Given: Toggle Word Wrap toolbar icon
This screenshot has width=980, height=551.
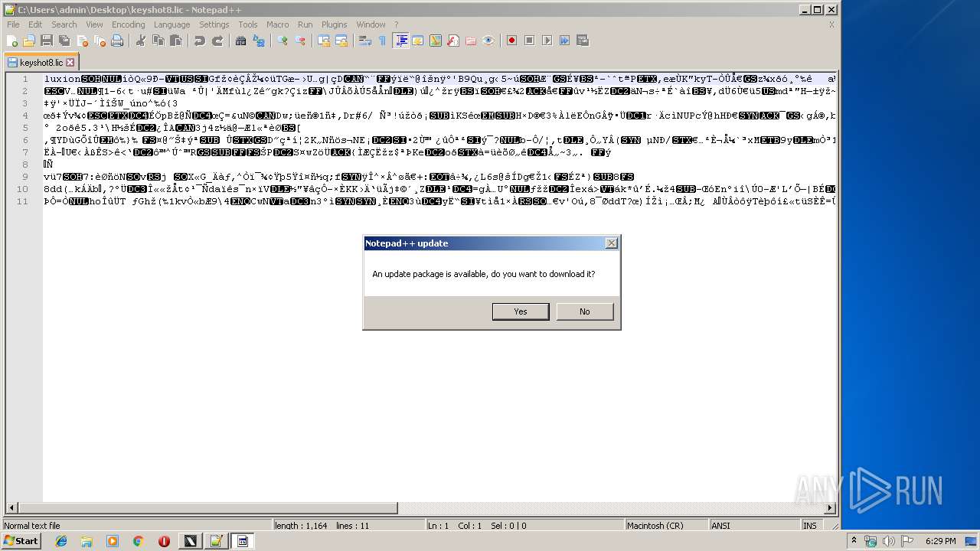Looking at the screenshot, I should pyautogui.click(x=365, y=41).
